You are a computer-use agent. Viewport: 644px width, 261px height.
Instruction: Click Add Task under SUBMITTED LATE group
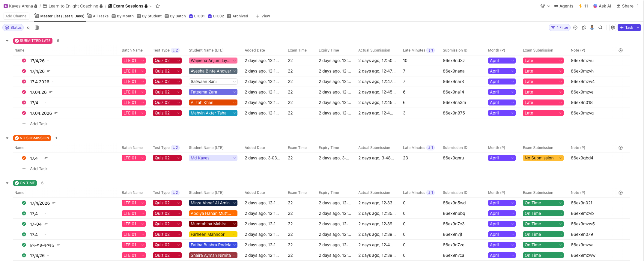39,124
